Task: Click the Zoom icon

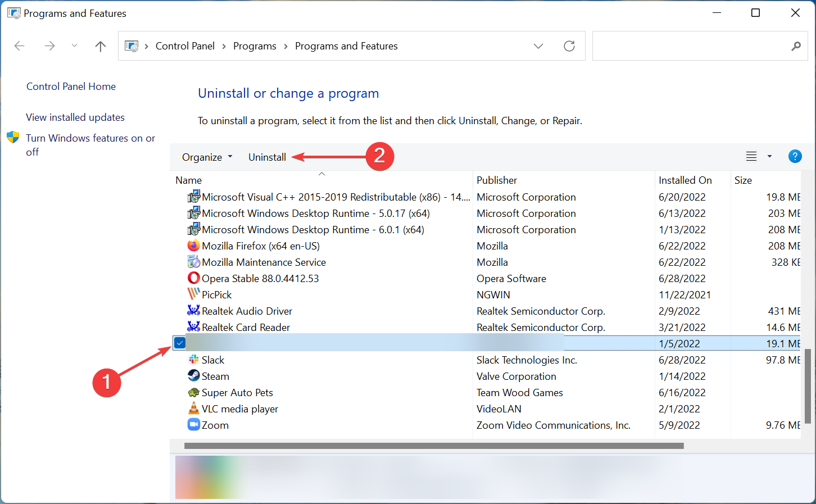Action: 193,425
